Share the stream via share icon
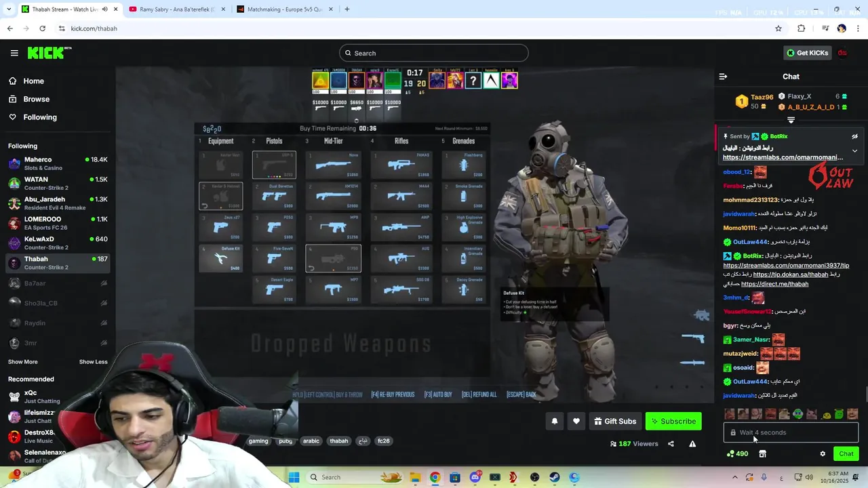 point(671,444)
